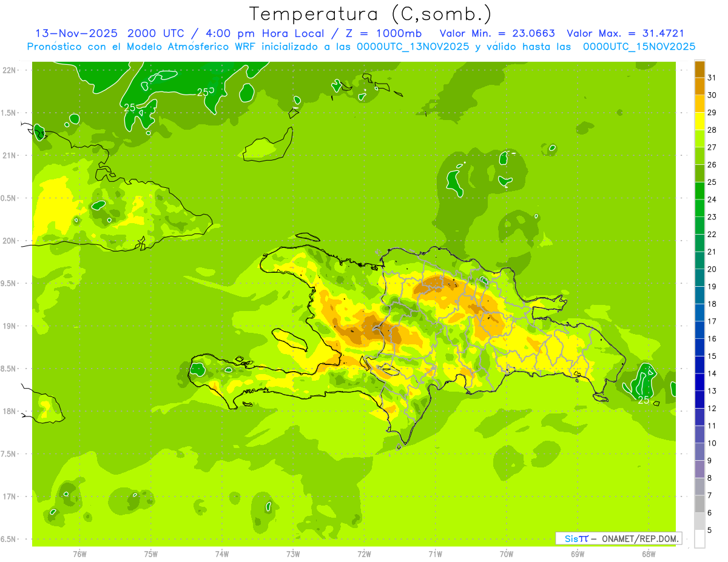Click the "30" label on the colorbar
This screenshot has height=562, width=728.
click(x=712, y=95)
